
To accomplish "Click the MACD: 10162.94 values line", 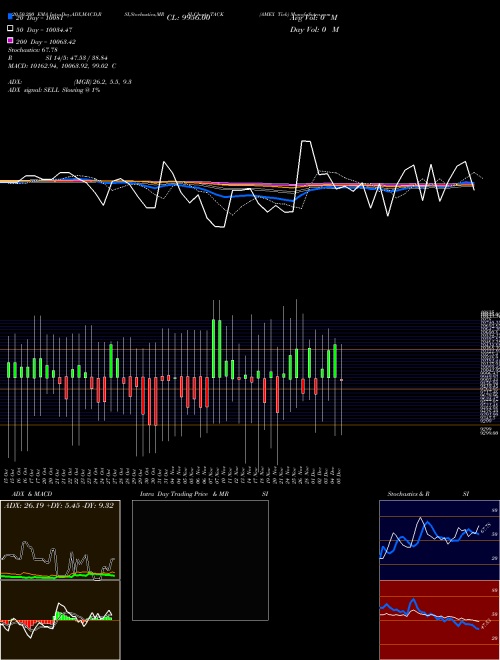I will (x=62, y=66).
